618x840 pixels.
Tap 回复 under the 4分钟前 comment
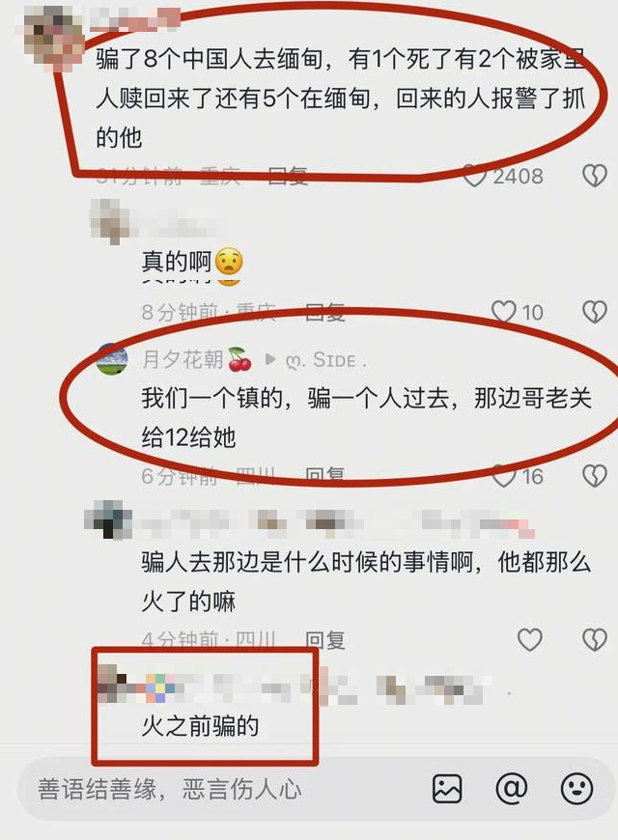(324, 640)
